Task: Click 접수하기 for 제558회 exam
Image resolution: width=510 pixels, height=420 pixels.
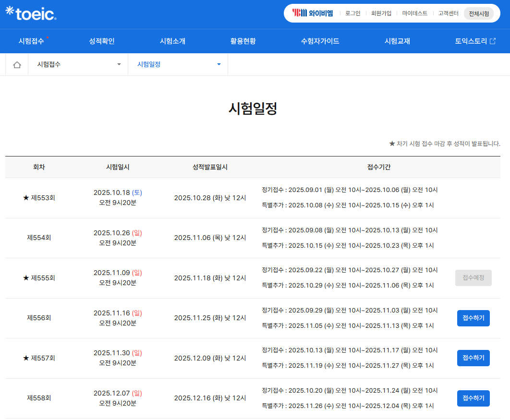Action: pos(473,398)
